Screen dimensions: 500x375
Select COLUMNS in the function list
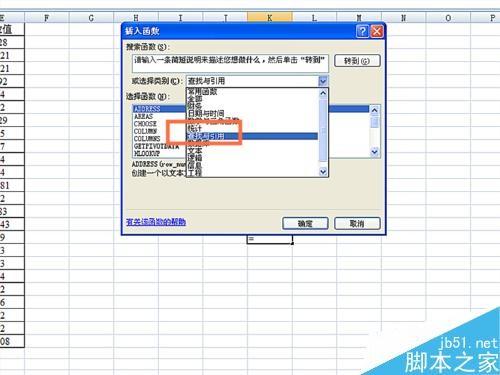[x=147, y=138]
